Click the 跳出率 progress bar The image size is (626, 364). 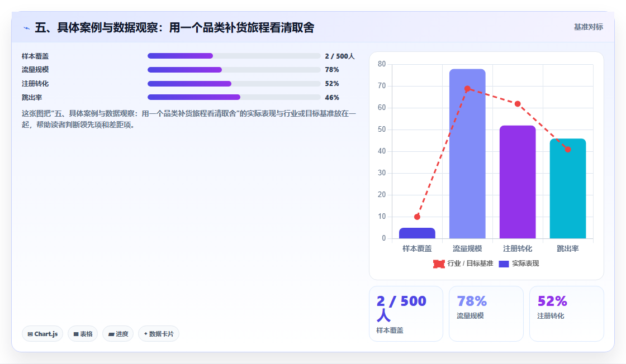point(234,97)
